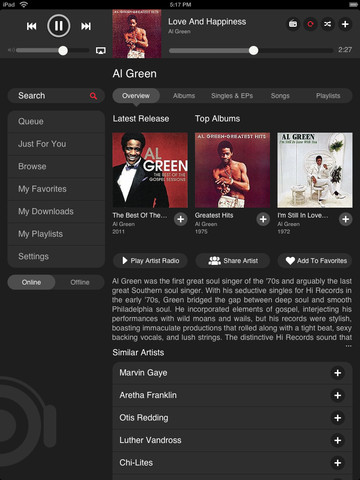Add Aretha Franklin using plus icon
The height and width of the screenshot is (480, 360).
click(x=338, y=395)
